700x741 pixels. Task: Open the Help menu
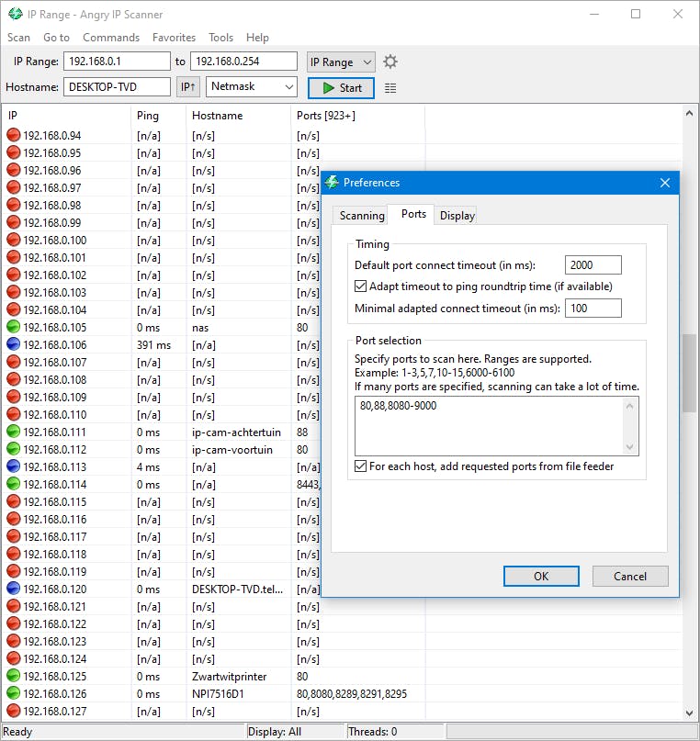pos(257,38)
